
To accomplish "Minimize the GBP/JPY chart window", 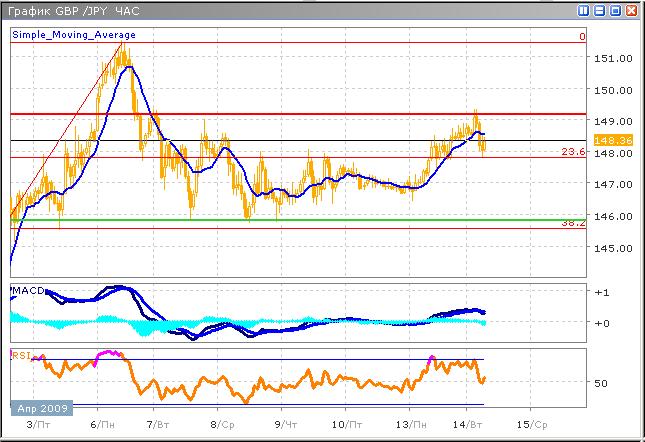I will point(599,10).
